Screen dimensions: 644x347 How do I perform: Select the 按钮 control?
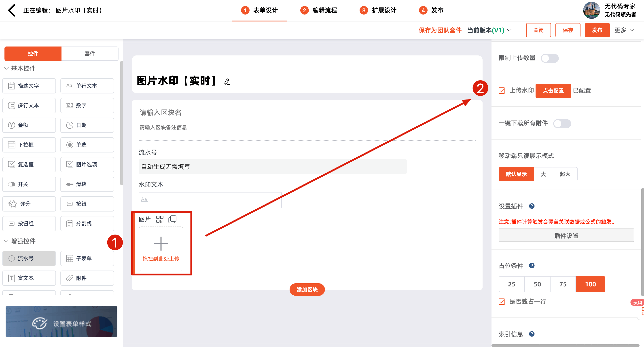pos(87,204)
